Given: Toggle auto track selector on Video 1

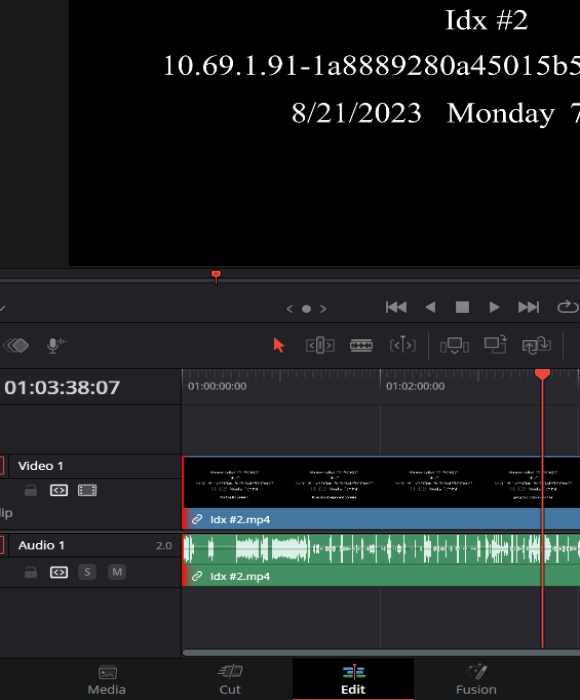Looking at the screenshot, I should [x=59, y=490].
